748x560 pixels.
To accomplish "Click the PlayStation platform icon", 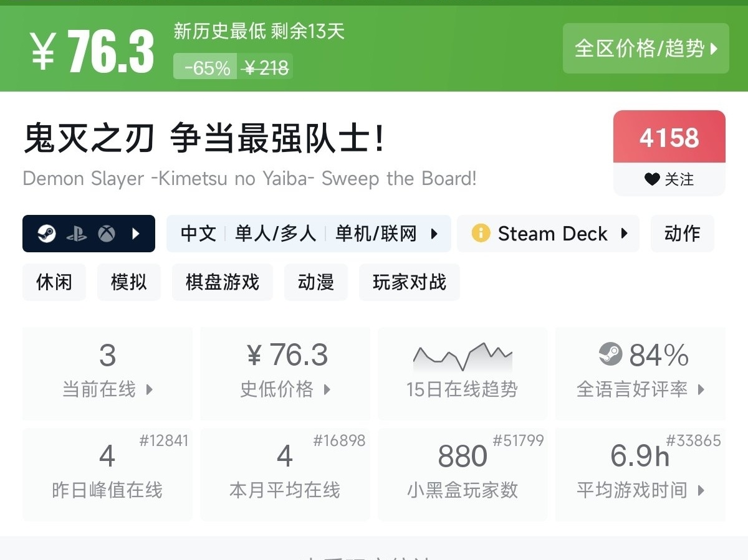I will [x=77, y=234].
